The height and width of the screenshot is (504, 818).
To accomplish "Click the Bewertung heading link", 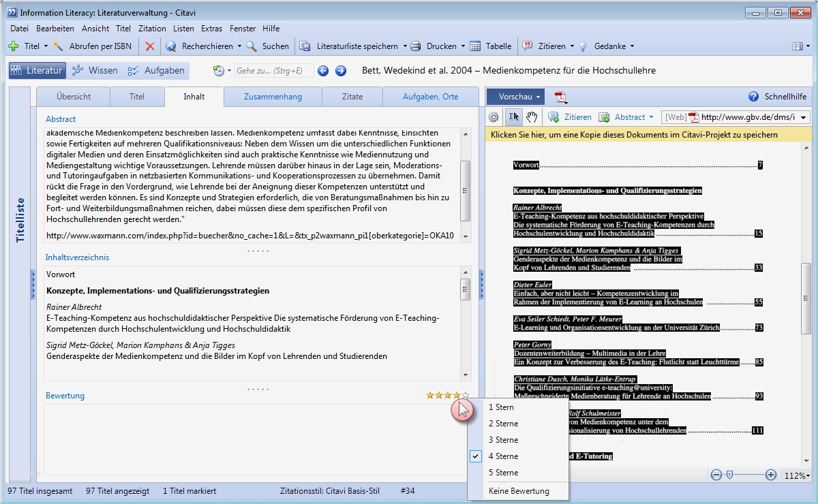I will 65,396.
